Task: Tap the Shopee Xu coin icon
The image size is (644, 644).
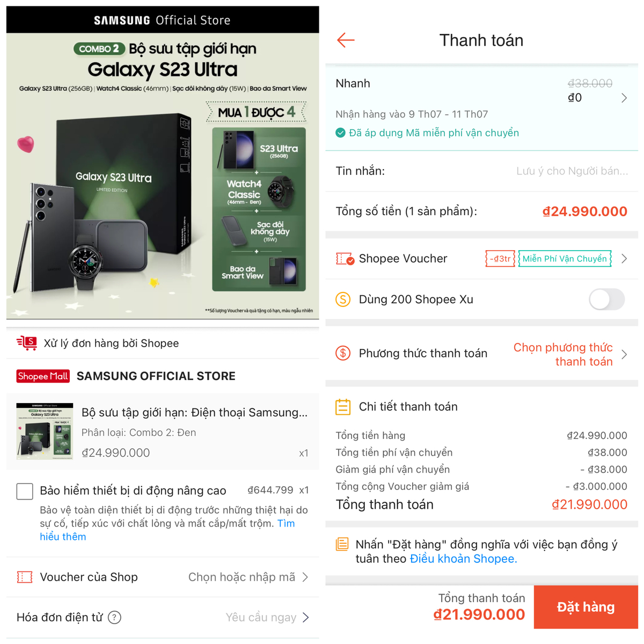Action: (343, 299)
